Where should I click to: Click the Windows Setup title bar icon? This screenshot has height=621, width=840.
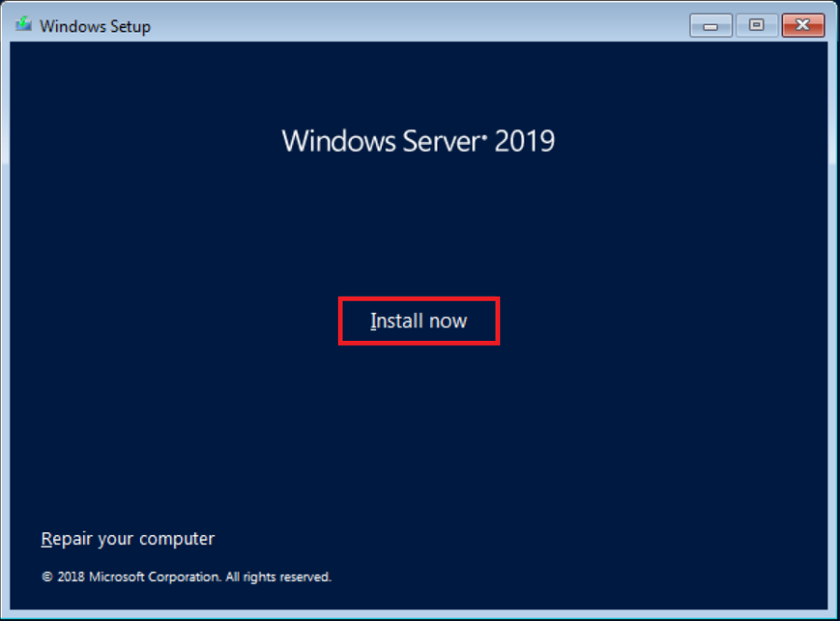coord(23,24)
